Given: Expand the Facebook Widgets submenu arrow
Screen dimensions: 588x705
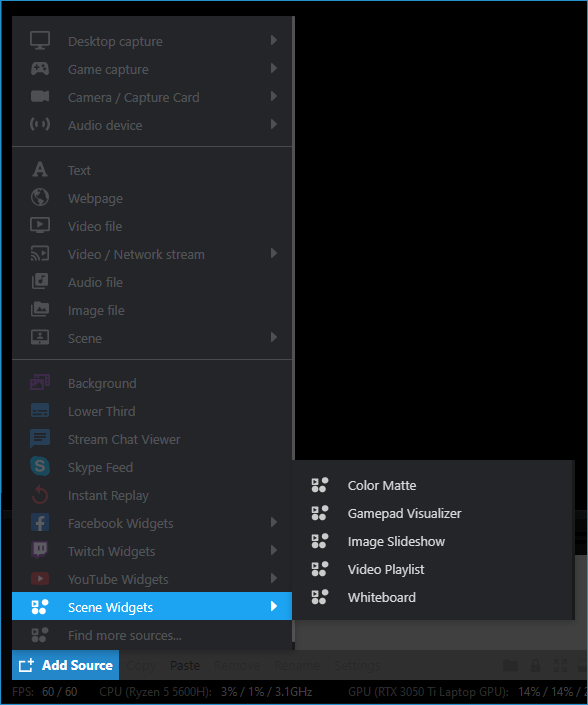Looking at the screenshot, I should pos(273,522).
